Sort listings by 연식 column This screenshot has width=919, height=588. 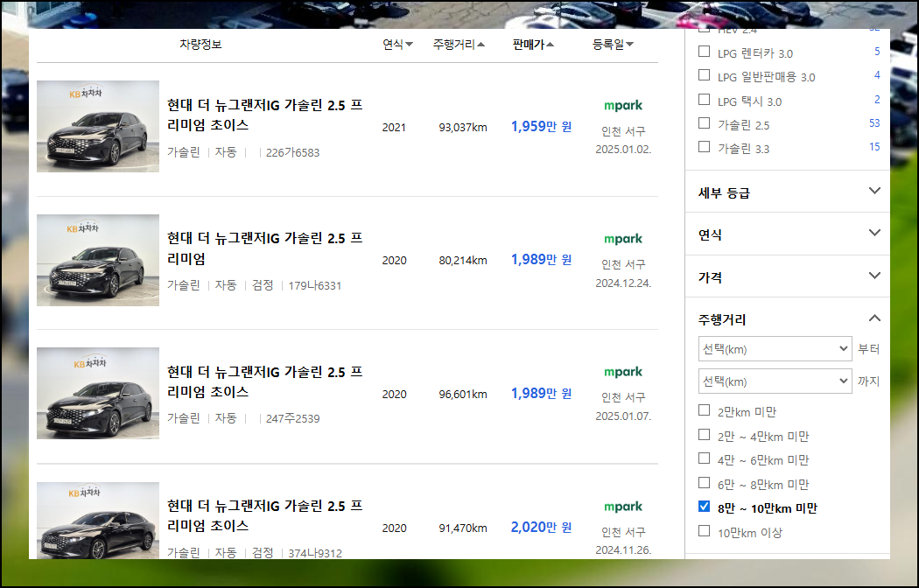point(398,45)
